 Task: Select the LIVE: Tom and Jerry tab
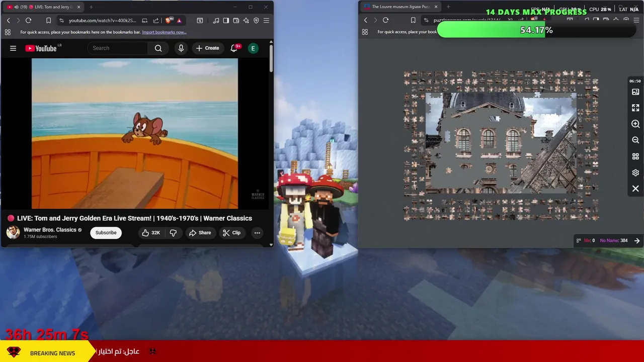coord(44,7)
